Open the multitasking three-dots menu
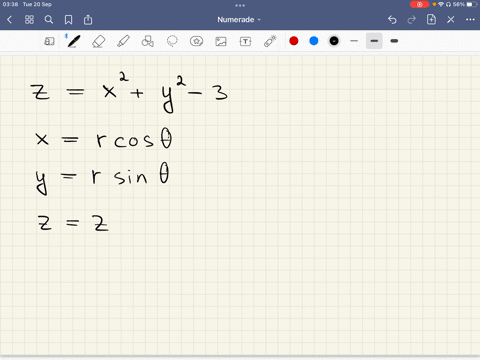480x360 pixels. [240, 5]
